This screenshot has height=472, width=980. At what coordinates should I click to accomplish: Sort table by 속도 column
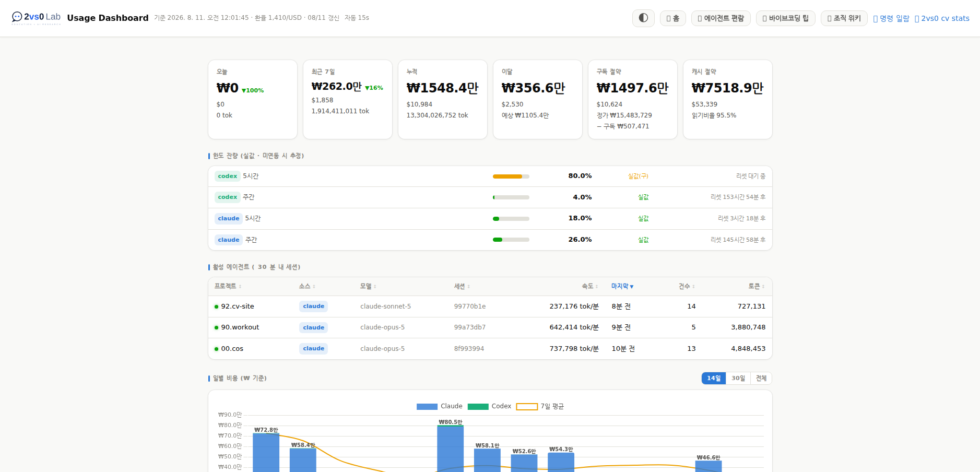(x=590, y=286)
